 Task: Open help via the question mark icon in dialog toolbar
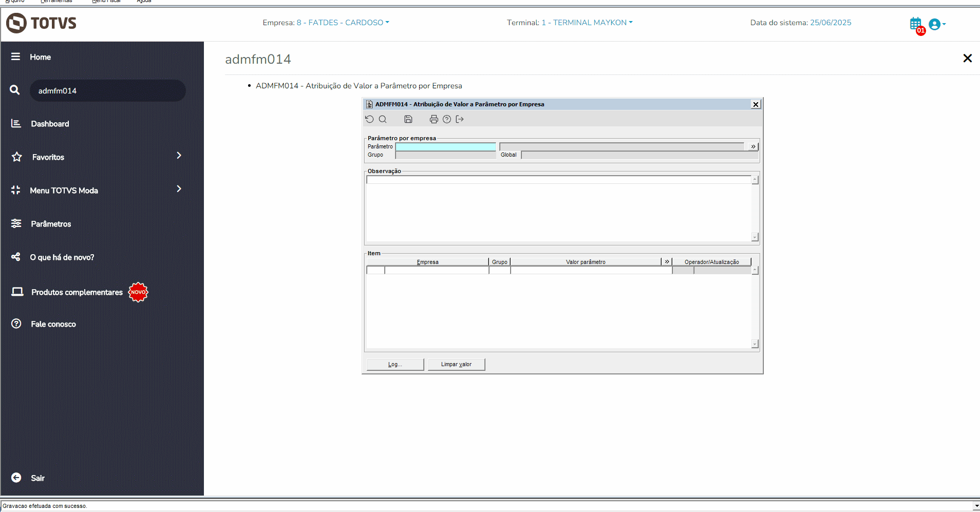click(x=447, y=119)
